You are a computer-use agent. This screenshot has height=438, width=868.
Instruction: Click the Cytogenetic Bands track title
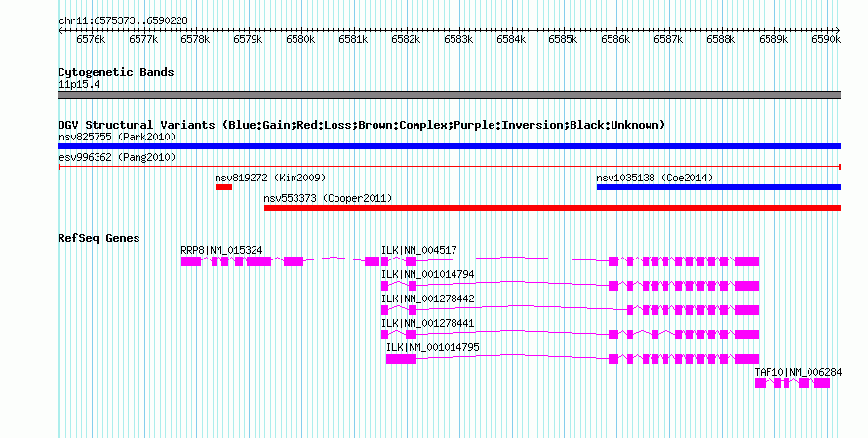click(116, 72)
